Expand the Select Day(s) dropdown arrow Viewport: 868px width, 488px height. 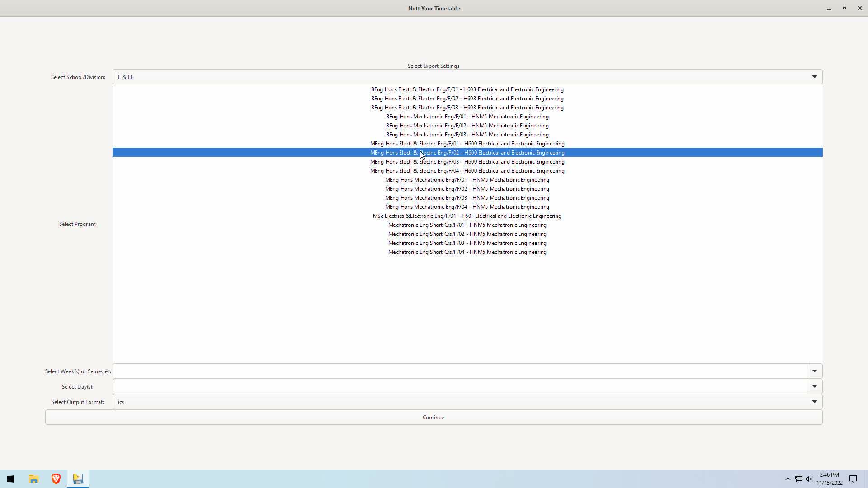tap(814, 387)
